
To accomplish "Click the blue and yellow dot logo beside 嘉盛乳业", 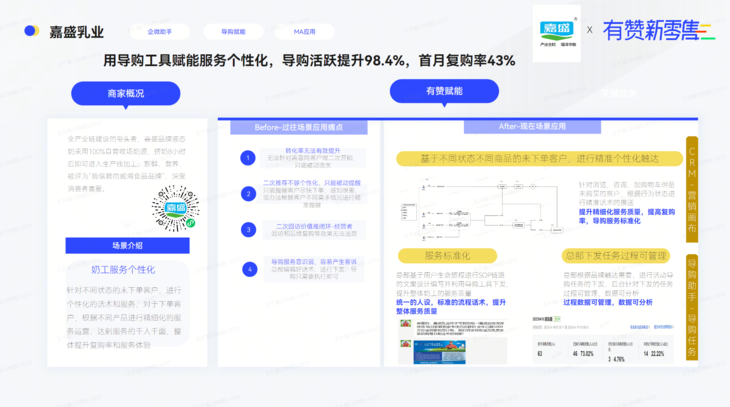I will [31, 31].
